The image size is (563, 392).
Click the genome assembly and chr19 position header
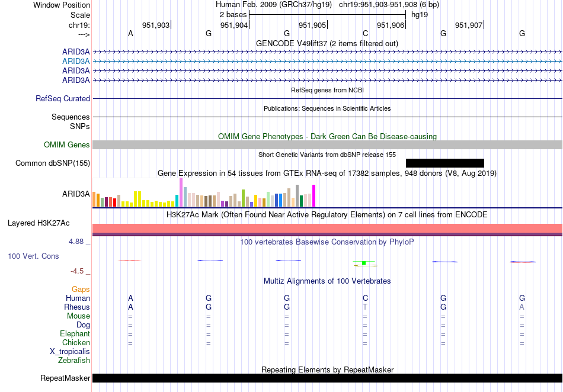(x=327, y=5)
